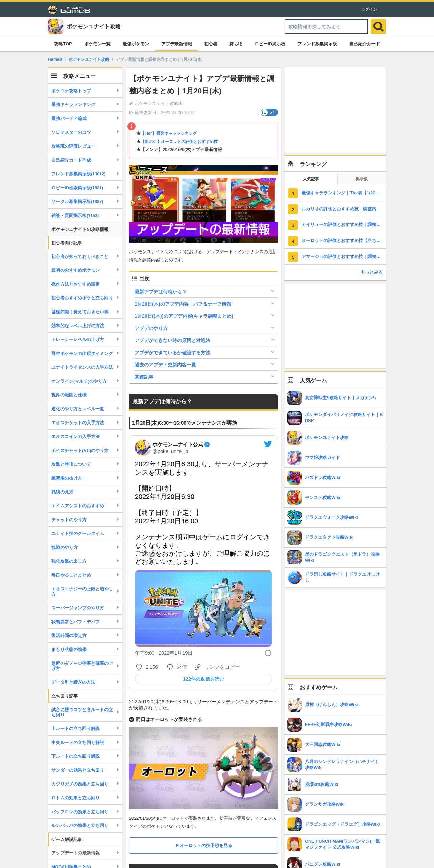This screenshot has height=868, width=434.
Task: Click Game8 breadcrumb link
Action: [x=55, y=59]
